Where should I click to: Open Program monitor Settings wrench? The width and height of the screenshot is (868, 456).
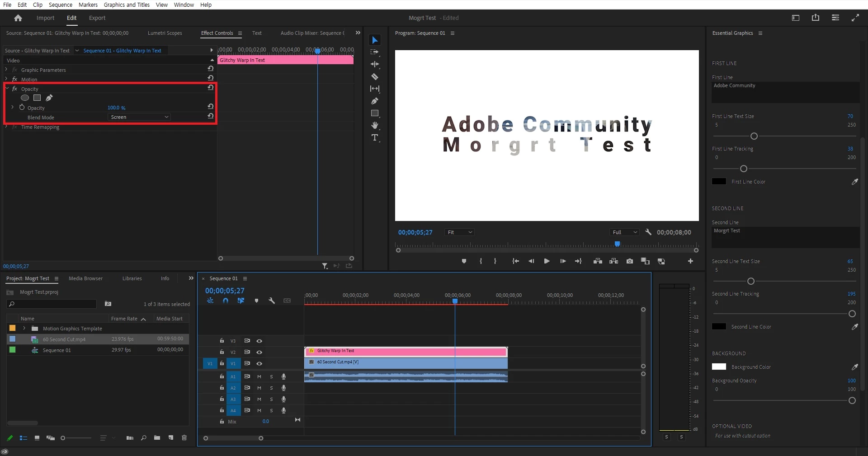[648, 232]
